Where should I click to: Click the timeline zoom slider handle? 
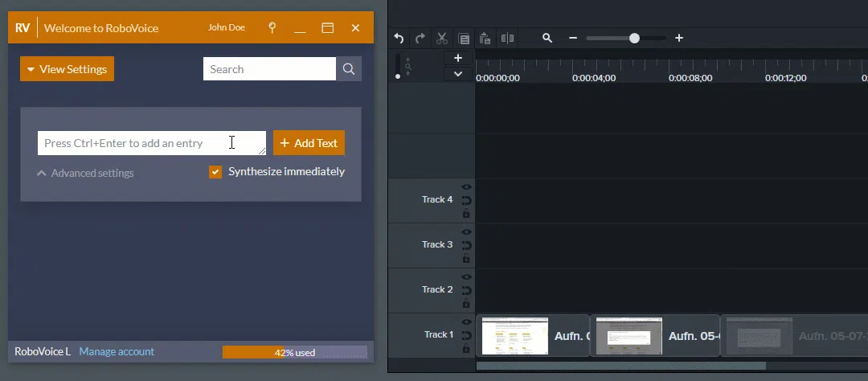(634, 38)
